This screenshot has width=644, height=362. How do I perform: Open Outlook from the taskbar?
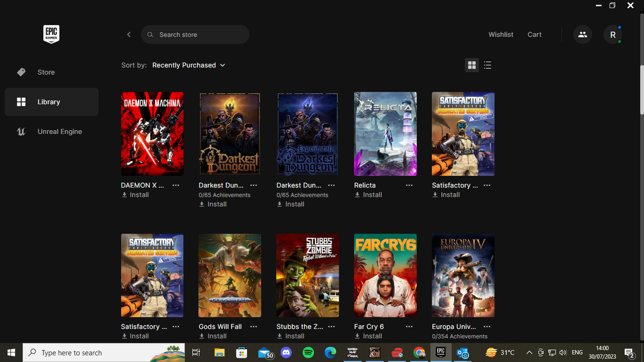pyautogui.click(x=463, y=352)
